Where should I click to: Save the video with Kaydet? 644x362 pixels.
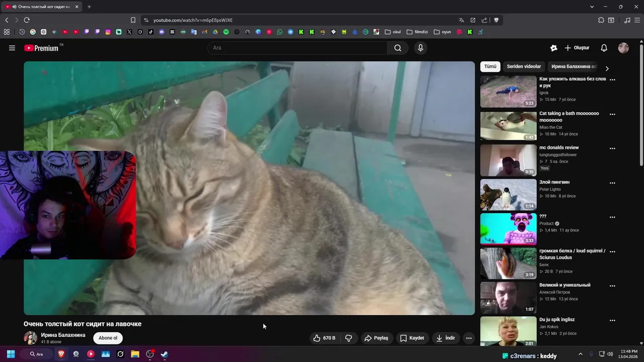point(412,338)
